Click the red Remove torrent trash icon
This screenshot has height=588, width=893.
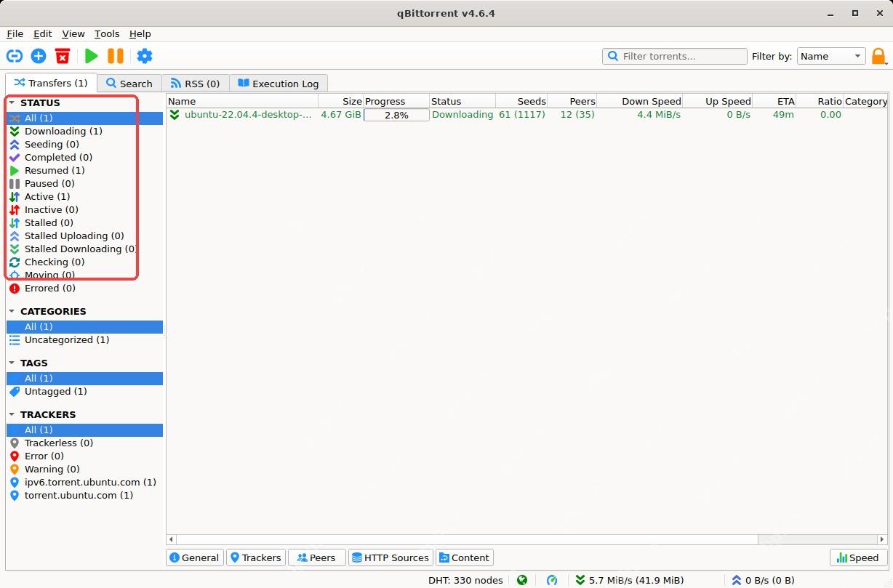point(63,56)
